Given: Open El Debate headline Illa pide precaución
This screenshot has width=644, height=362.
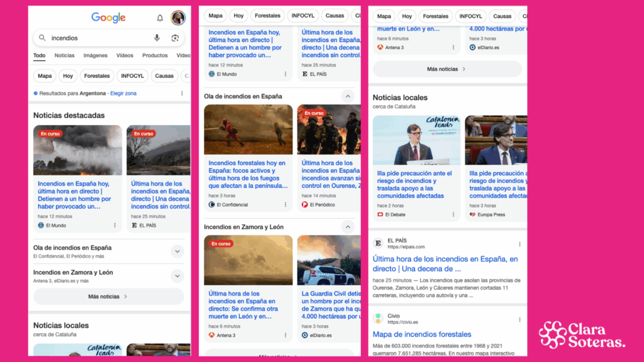Looking at the screenshot, I should (415, 185).
